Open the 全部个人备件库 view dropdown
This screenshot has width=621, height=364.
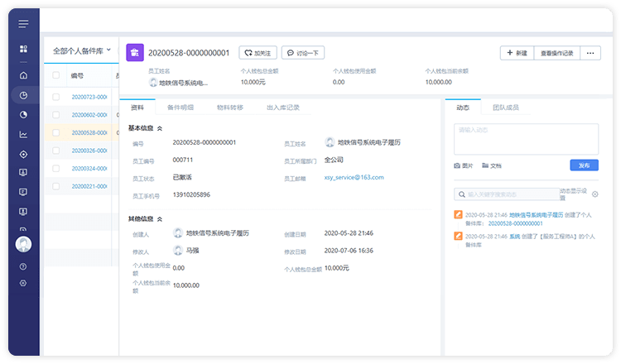[82, 51]
